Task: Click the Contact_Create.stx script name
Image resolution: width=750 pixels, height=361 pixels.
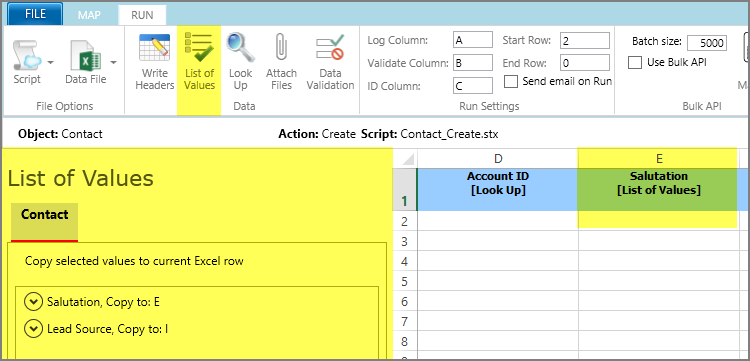Action: point(449,134)
